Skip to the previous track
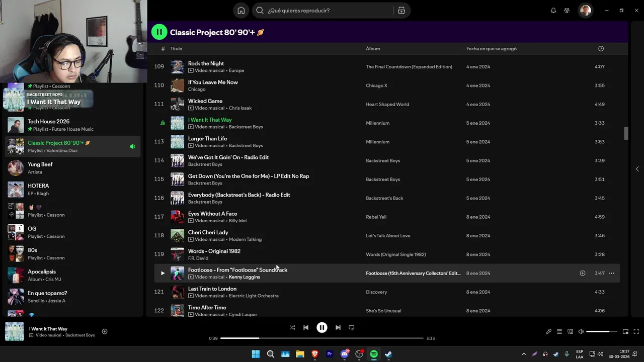This screenshot has height=362, width=644. click(x=306, y=327)
